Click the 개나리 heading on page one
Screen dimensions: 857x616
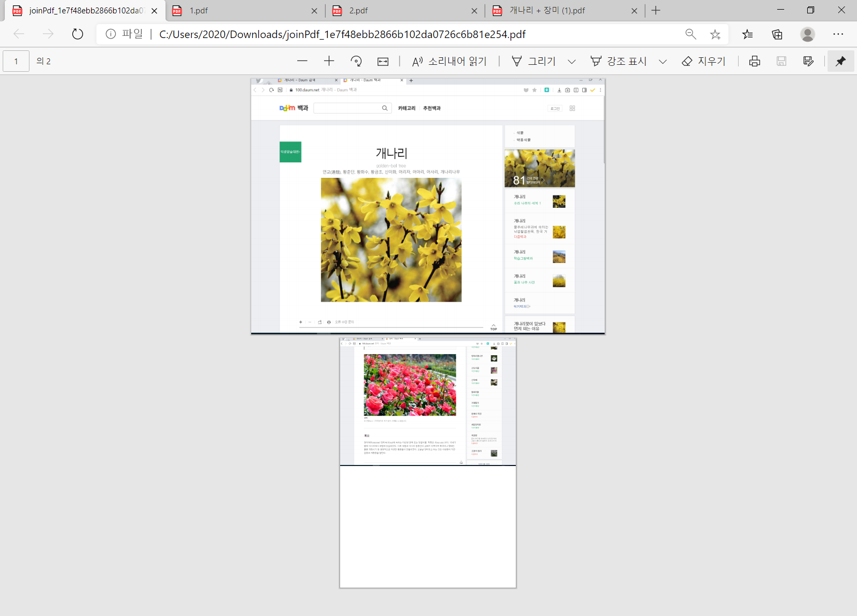(392, 153)
